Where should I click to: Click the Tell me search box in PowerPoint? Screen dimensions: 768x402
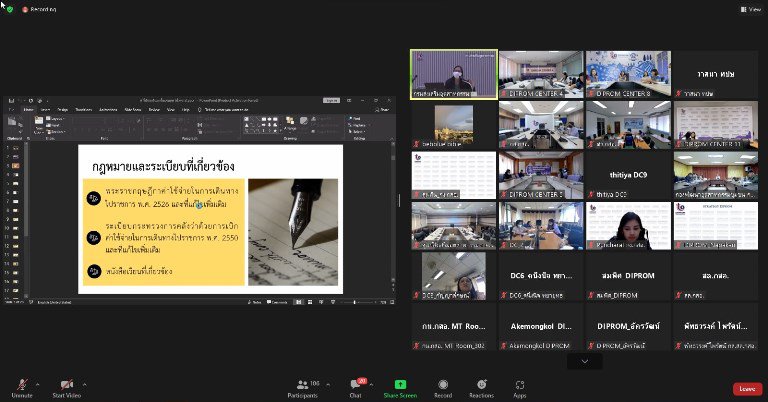tap(223, 110)
